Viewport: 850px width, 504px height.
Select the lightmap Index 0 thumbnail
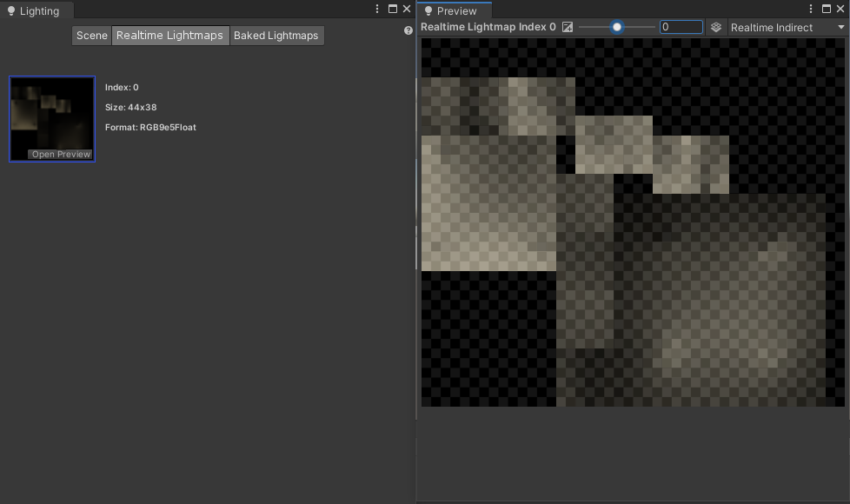(x=52, y=119)
